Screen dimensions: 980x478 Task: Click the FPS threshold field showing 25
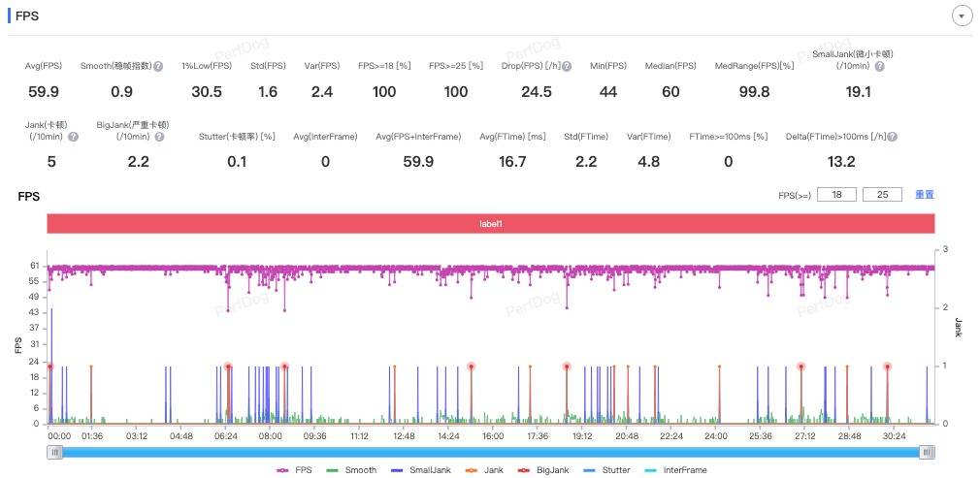pos(882,195)
